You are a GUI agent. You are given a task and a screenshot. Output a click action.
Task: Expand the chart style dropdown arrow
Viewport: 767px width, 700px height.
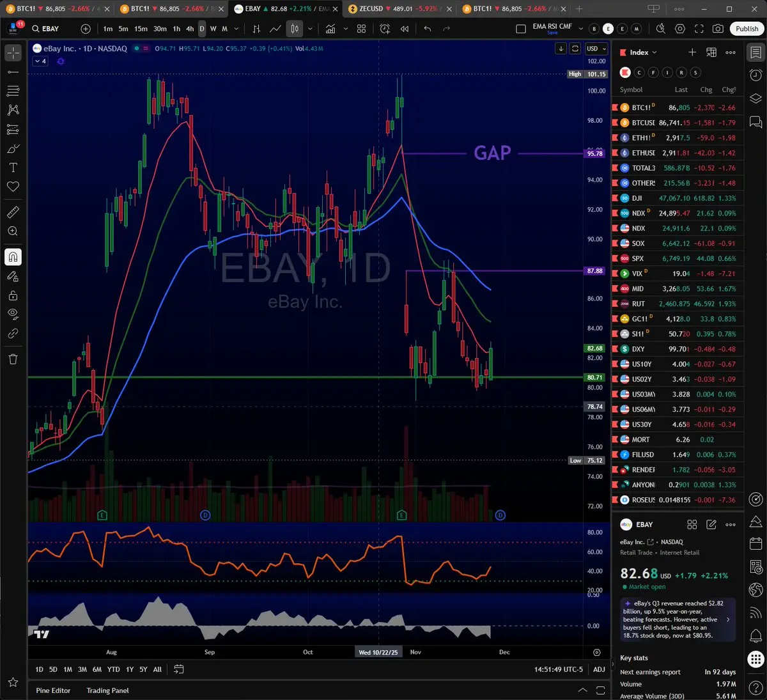pyautogui.click(x=310, y=29)
